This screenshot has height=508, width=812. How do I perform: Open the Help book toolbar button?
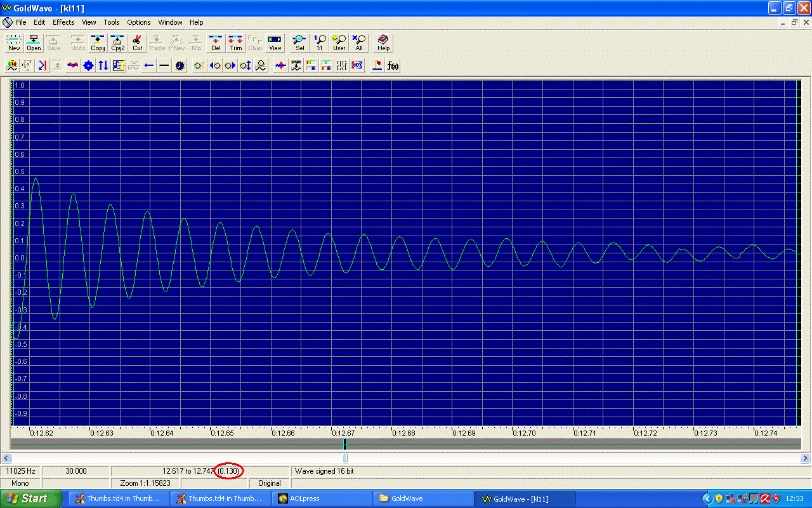pyautogui.click(x=384, y=43)
